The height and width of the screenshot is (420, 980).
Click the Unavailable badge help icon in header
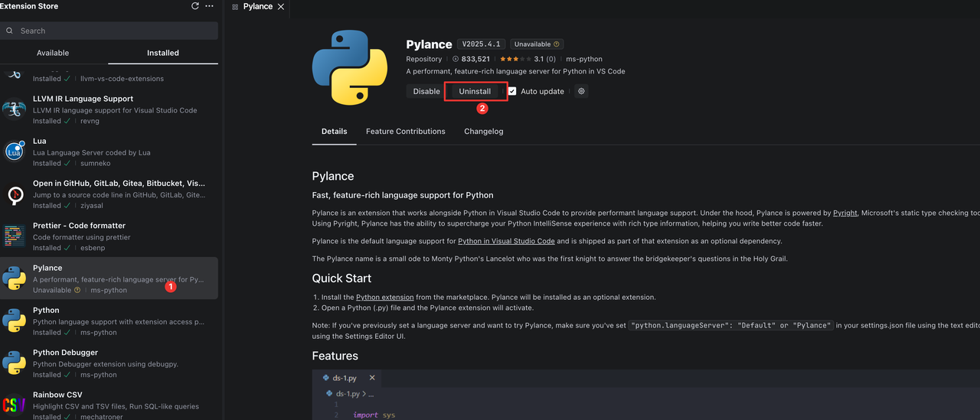tap(557, 44)
